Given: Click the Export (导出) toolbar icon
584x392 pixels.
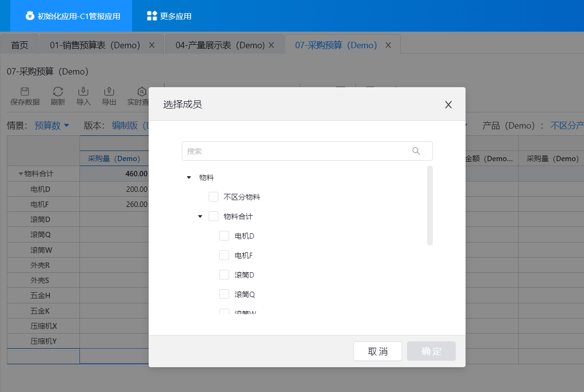Looking at the screenshot, I should (x=109, y=92).
